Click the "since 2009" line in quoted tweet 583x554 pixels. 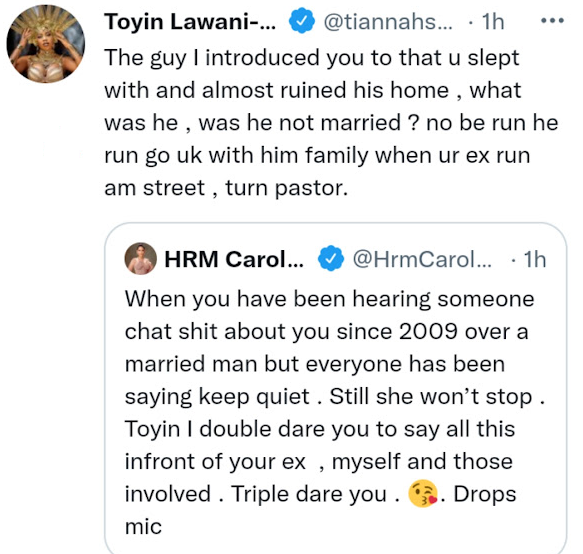tap(326, 331)
